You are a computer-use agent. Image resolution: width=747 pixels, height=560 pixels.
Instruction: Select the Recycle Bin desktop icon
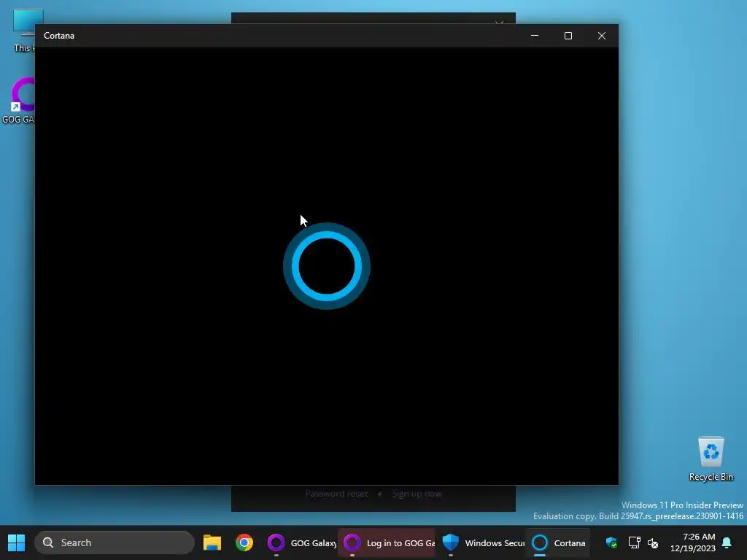coord(711,459)
